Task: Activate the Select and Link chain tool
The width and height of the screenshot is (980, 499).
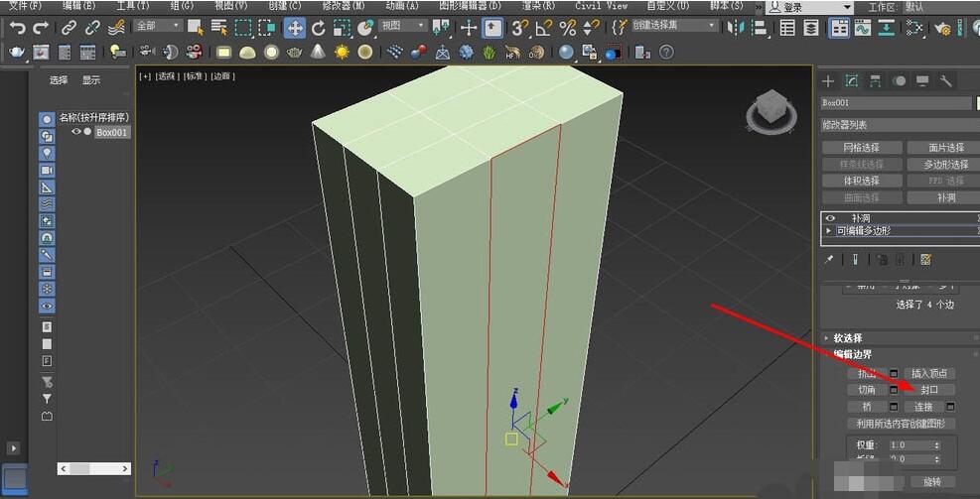Action: tap(69, 28)
